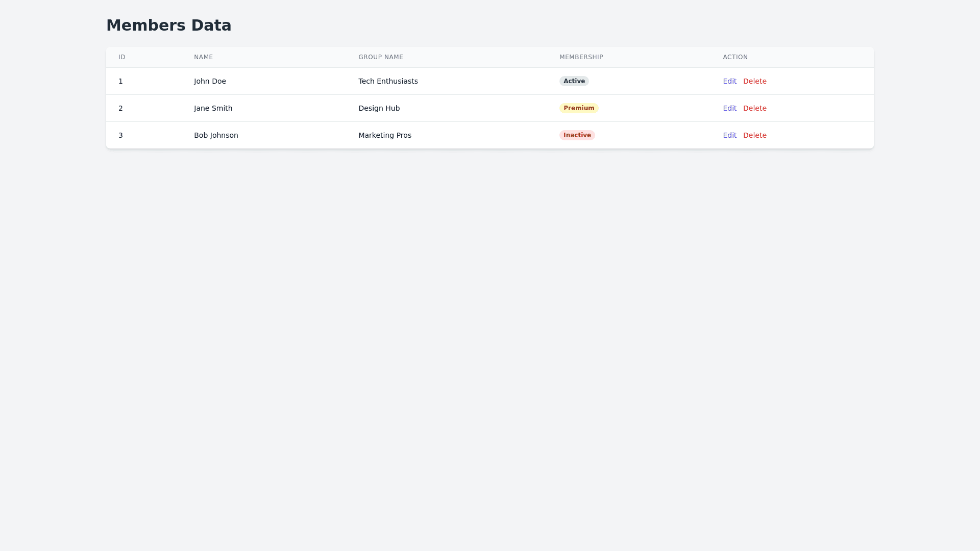Click the ID column header
The image size is (980, 551).
click(x=122, y=57)
